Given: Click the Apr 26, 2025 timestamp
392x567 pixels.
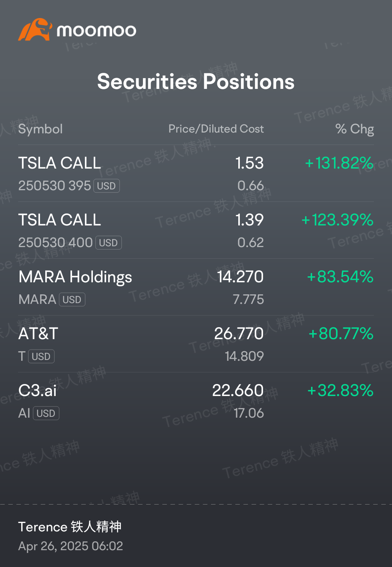Looking at the screenshot, I should (x=70, y=546).
